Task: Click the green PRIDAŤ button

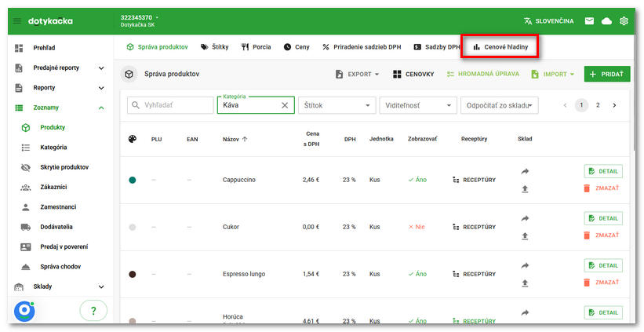Action: [607, 74]
